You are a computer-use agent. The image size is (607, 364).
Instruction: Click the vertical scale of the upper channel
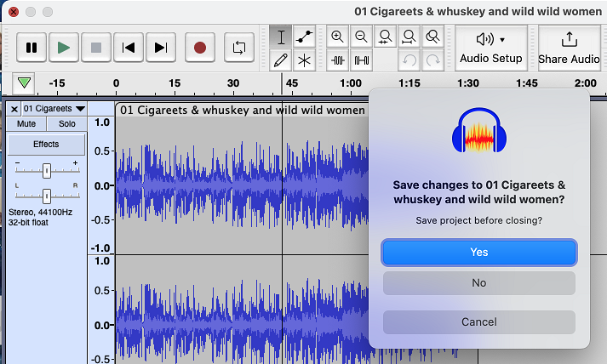[101, 185]
